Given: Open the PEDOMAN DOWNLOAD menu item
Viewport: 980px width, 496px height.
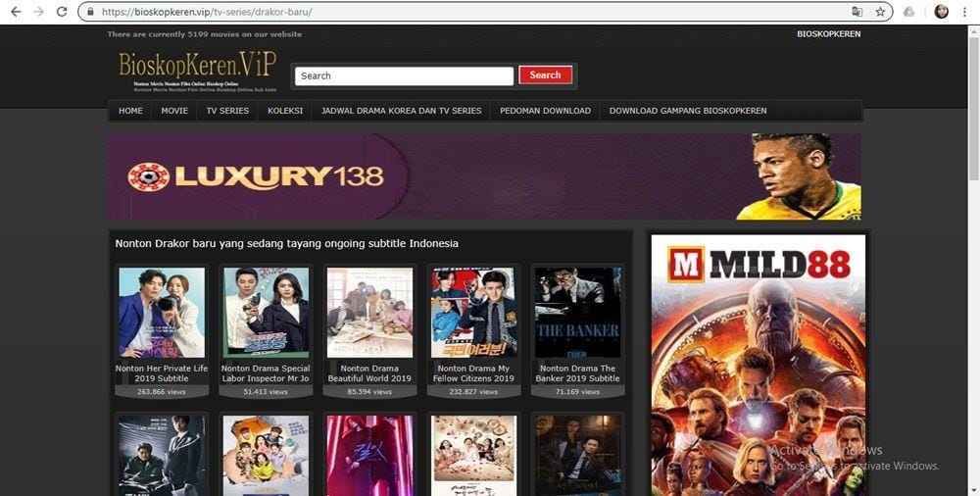Looking at the screenshot, I should [545, 111].
